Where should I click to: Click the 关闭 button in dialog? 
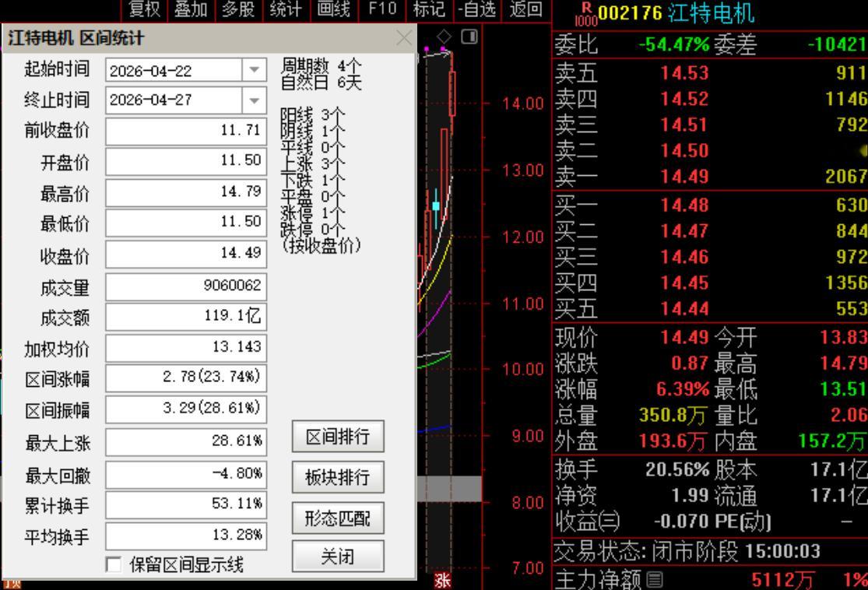point(338,557)
